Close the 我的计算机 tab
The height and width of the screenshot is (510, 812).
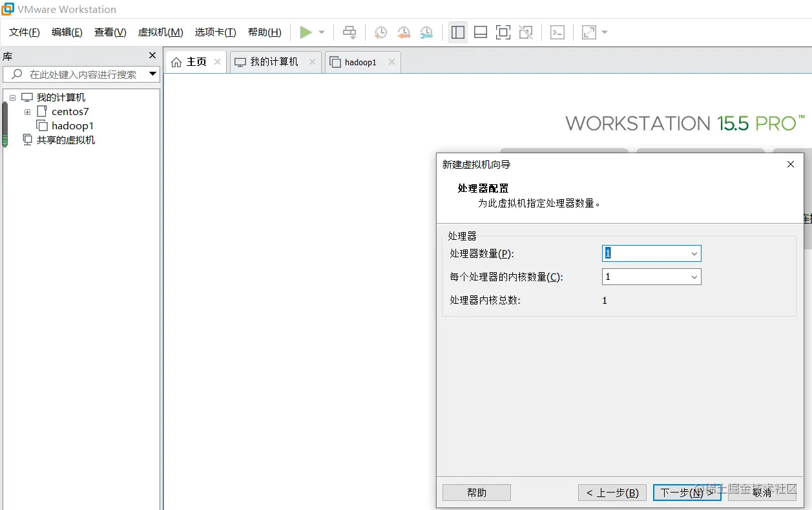pos(312,62)
